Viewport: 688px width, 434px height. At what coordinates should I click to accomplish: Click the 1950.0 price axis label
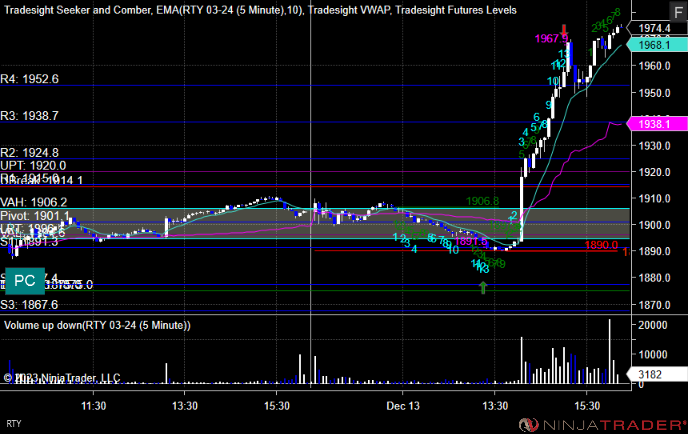(654, 93)
